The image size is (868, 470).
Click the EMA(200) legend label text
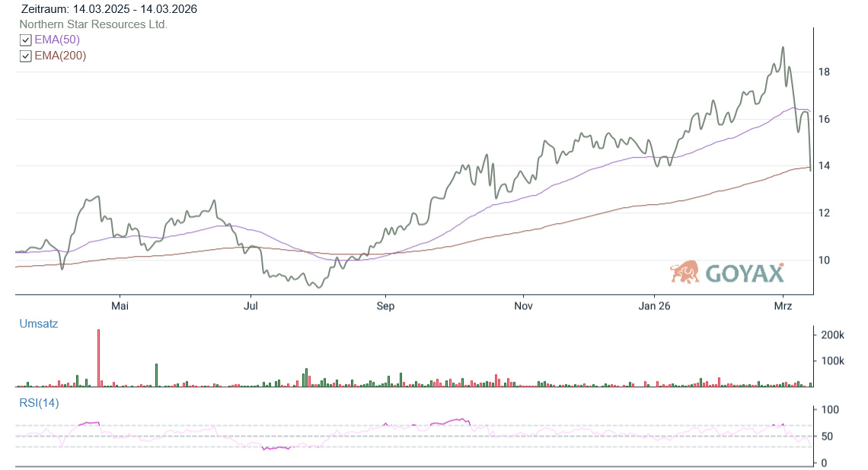point(60,56)
